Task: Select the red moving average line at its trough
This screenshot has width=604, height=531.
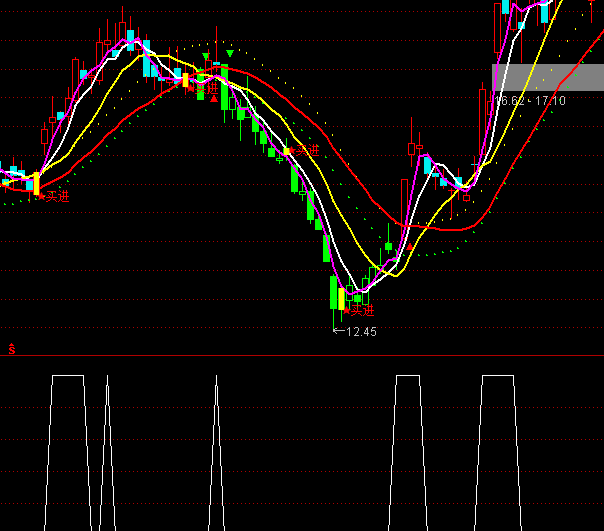Action: click(420, 228)
